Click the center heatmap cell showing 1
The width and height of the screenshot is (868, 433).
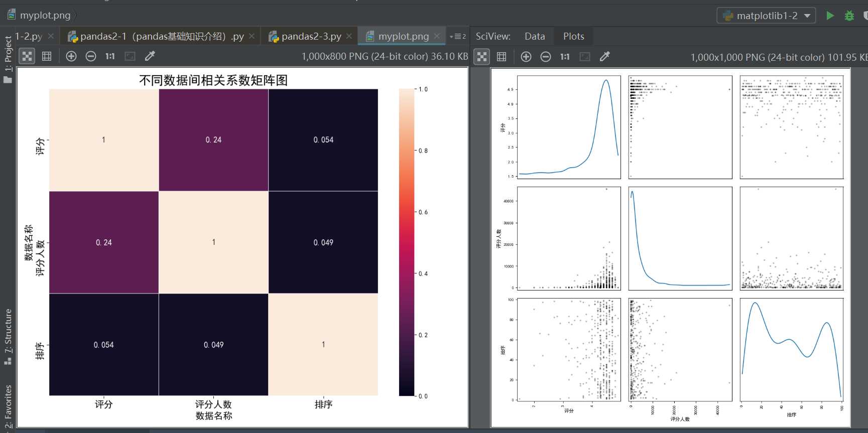pyautogui.click(x=213, y=242)
